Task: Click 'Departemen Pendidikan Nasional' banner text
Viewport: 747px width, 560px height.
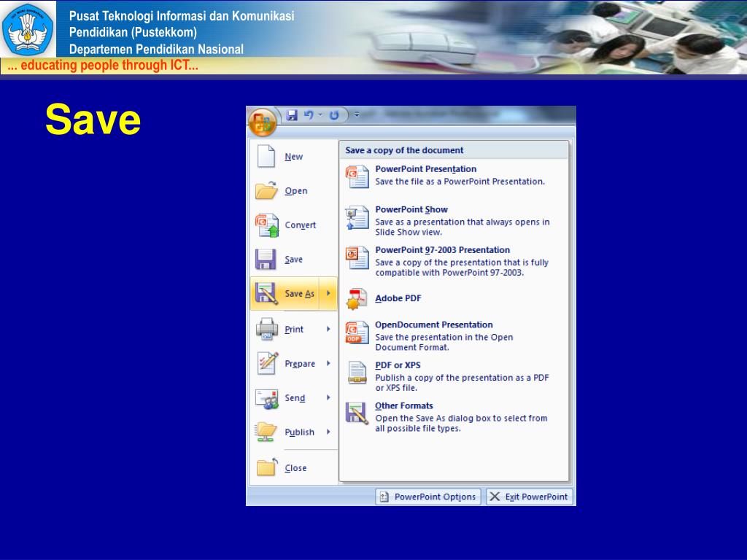Action: (156, 49)
